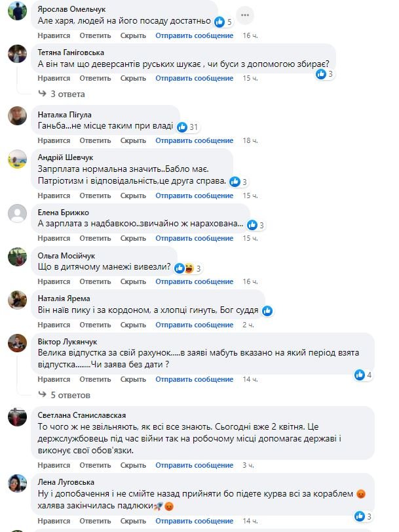This screenshot has height=532, width=399.
Task: Click the like reaction icon on Наталка Пігула's comment
Action: tap(182, 127)
